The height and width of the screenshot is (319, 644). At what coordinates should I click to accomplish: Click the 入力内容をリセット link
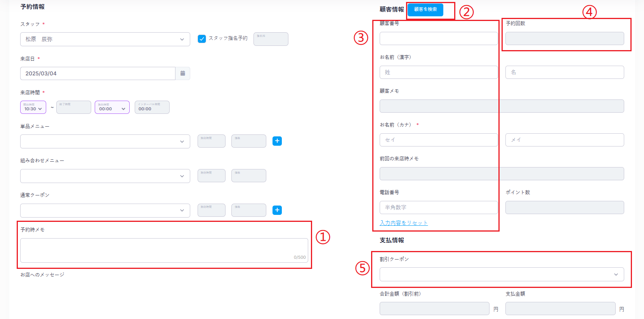404,223
